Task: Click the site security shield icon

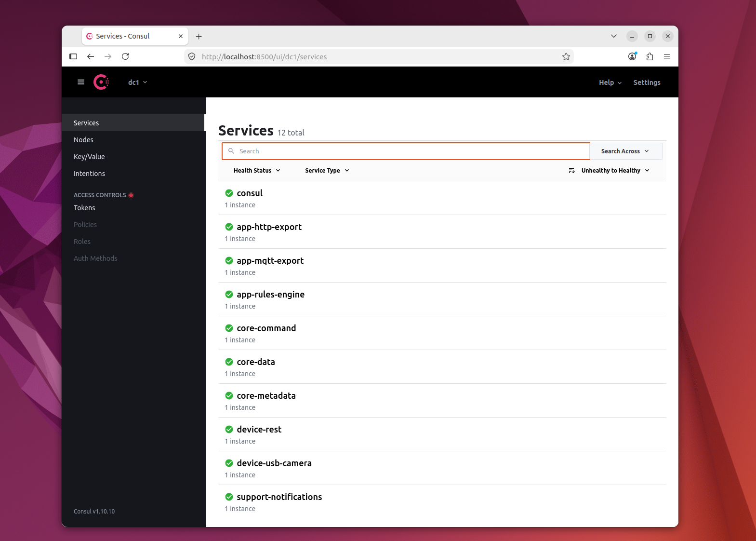Action: 192,56
